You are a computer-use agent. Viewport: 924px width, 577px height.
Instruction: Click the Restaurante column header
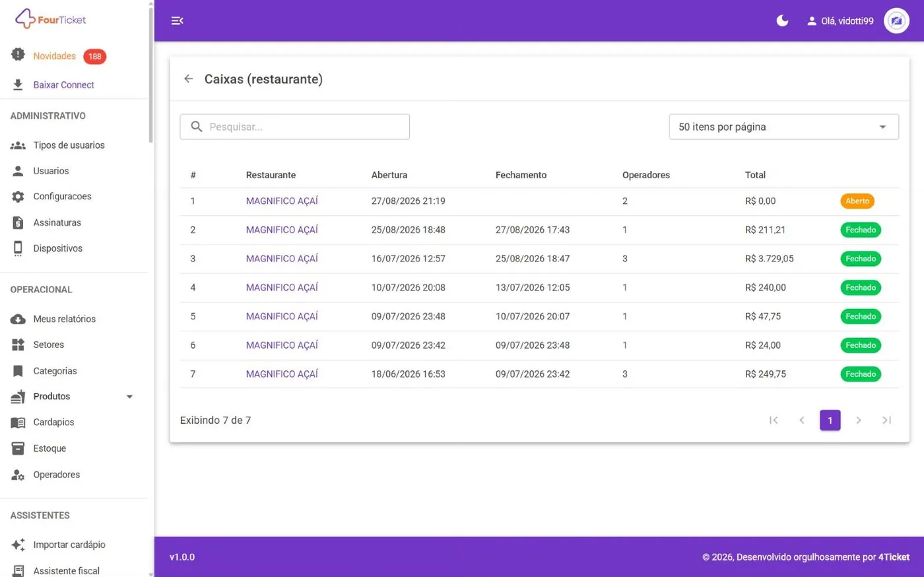(271, 175)
